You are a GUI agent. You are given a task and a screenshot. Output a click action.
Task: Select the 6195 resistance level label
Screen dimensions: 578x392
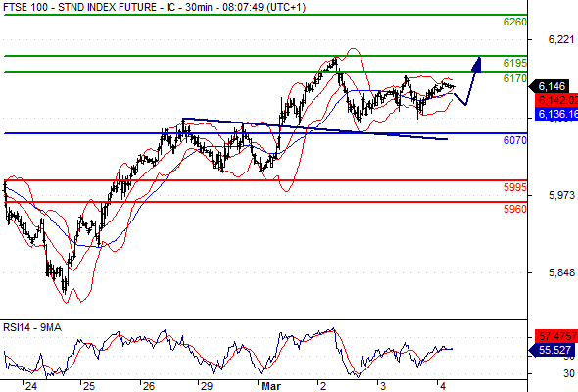coord(514,63)
